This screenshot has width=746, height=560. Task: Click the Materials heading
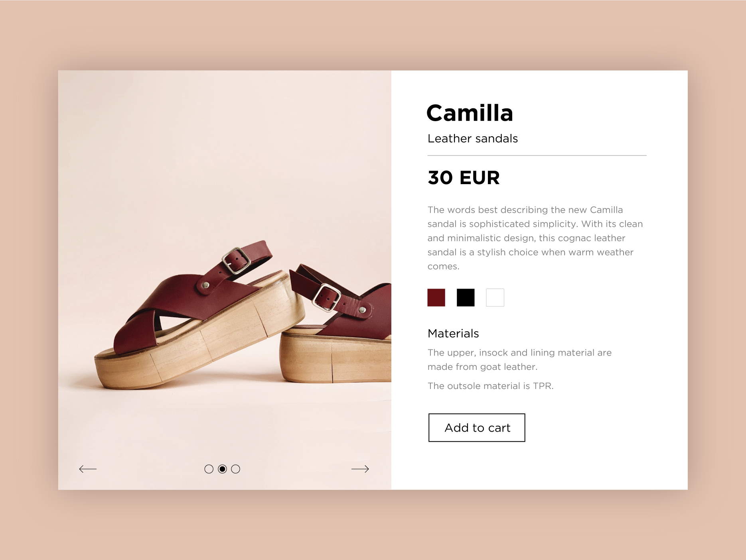(x=453, y=334)
